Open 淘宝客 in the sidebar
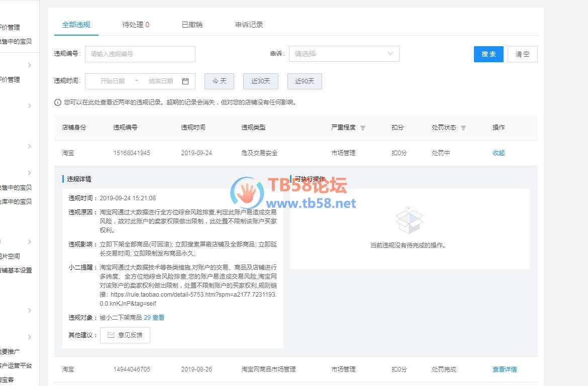The height and width of the screenshot is (386, 588). tap(7, 379)
